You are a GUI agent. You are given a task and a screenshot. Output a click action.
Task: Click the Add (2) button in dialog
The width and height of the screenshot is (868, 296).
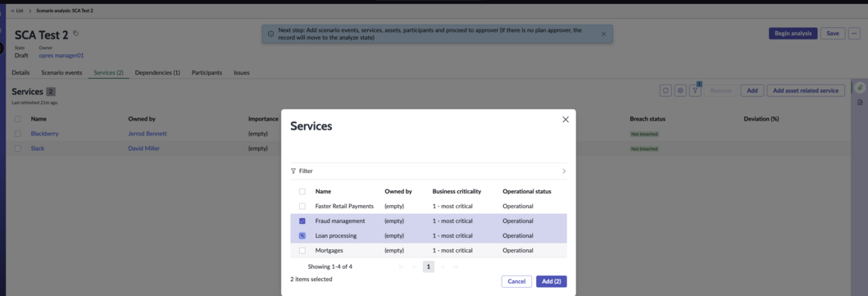[552, 281]
